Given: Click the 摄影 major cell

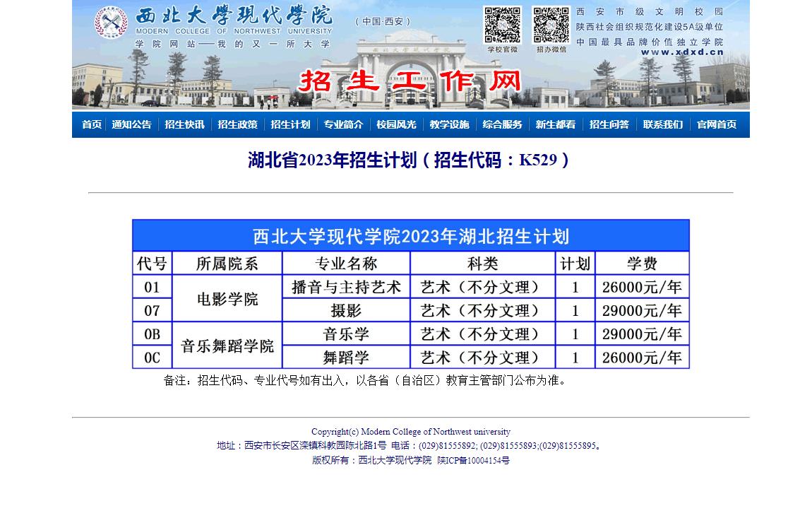Looking at the screenshot, I should coord(346,310).
